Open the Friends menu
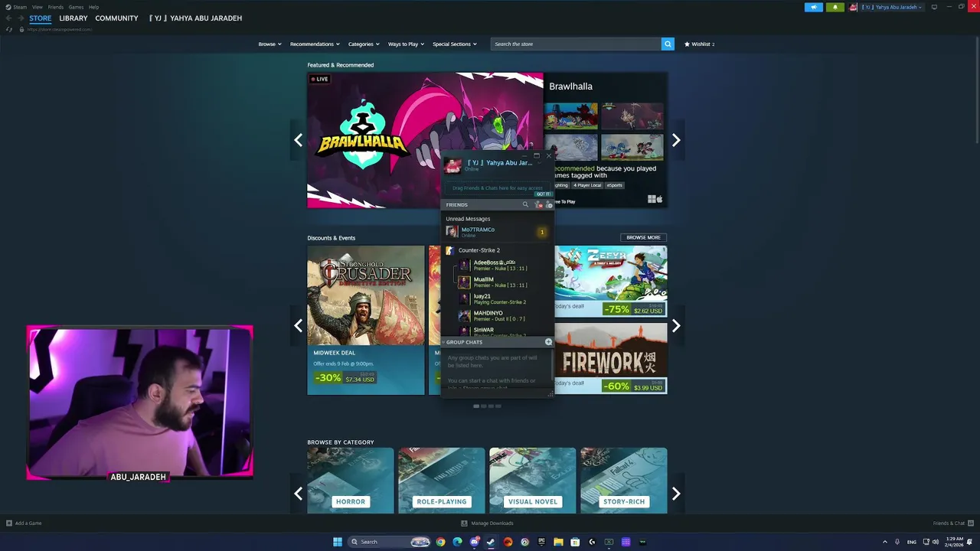Image resolution: width=980 pixels, height=551 pixels. coord(55,7)
